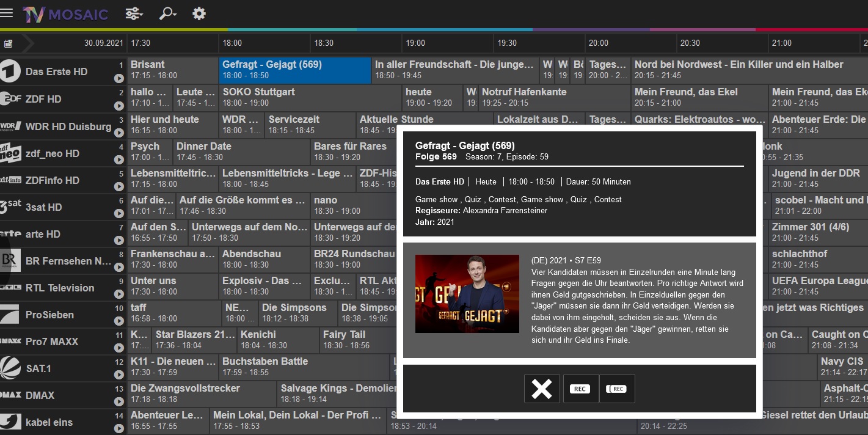Play the RTL Television channel
Screen dimensions: 868x435
tap(119, 294)
